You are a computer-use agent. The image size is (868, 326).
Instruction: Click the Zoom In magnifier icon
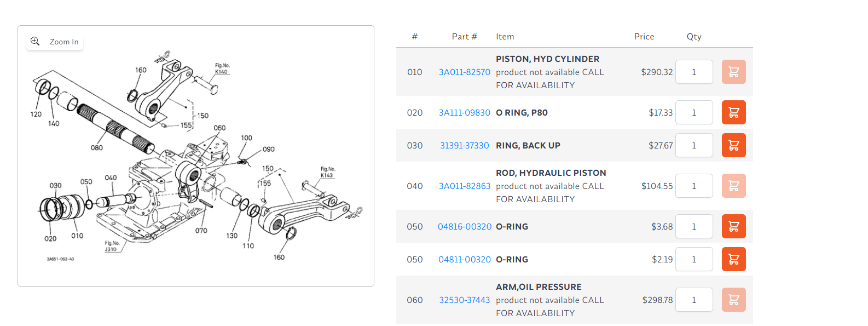click(35, 41)
